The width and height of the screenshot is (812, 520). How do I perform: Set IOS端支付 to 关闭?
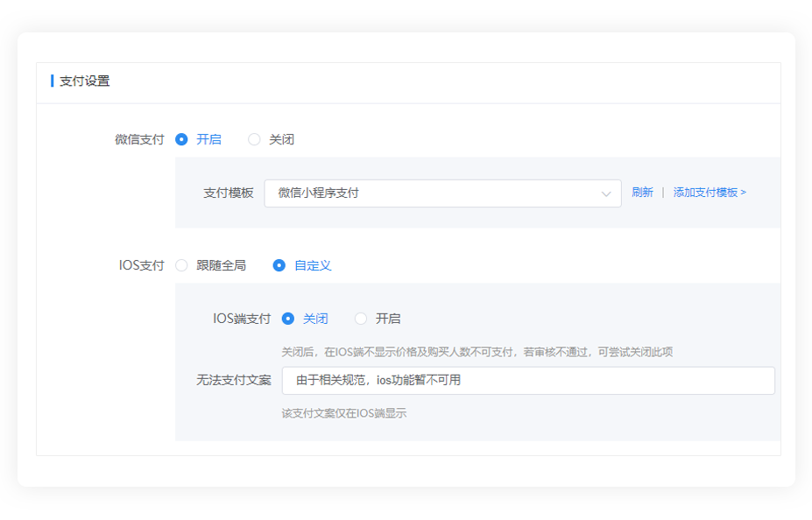(x=288, y=319)
